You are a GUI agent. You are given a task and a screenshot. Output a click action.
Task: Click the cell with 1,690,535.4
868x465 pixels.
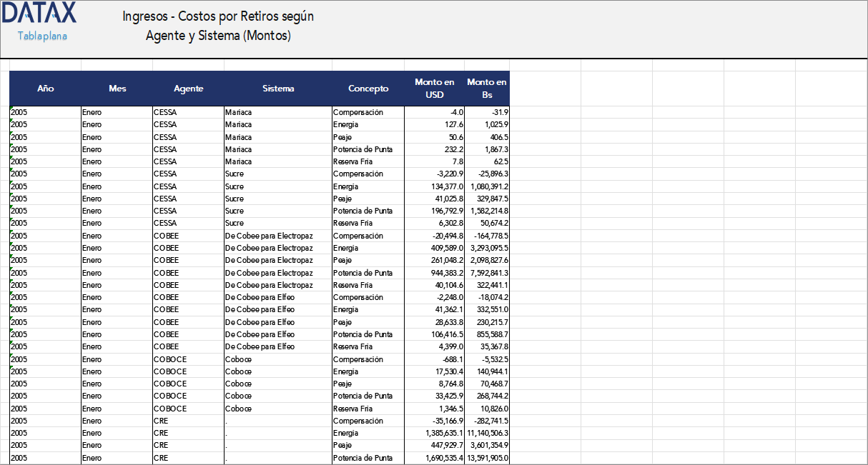[435, 458]
